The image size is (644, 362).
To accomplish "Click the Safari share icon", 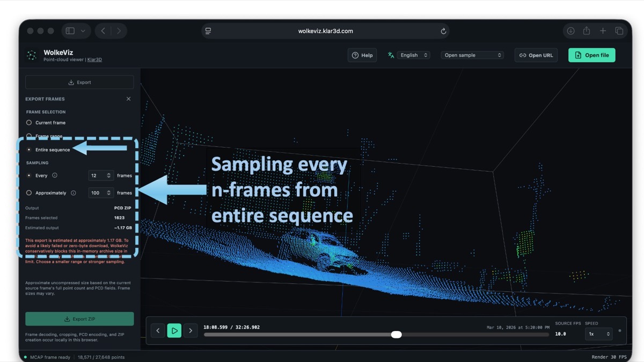I will coord(587,31).
